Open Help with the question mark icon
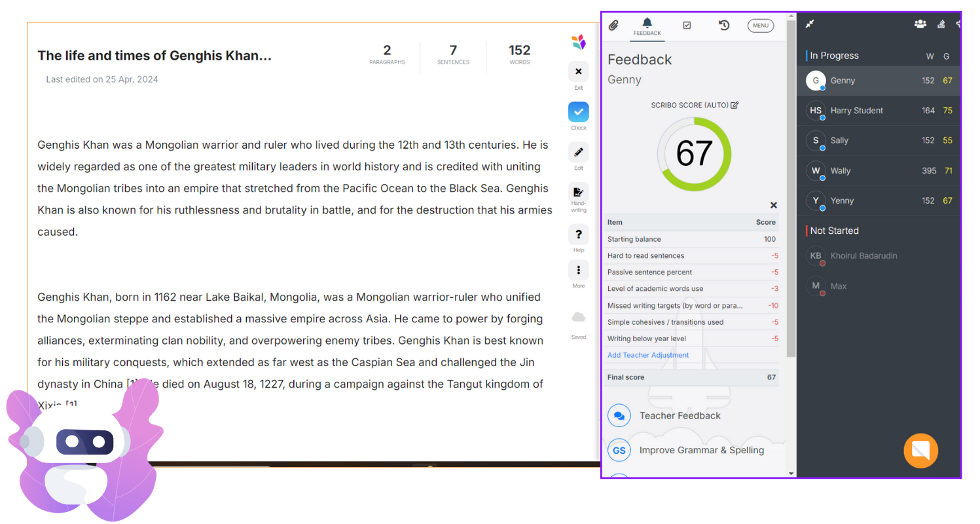The image size is (980, 524). click(x=578, y=234)
